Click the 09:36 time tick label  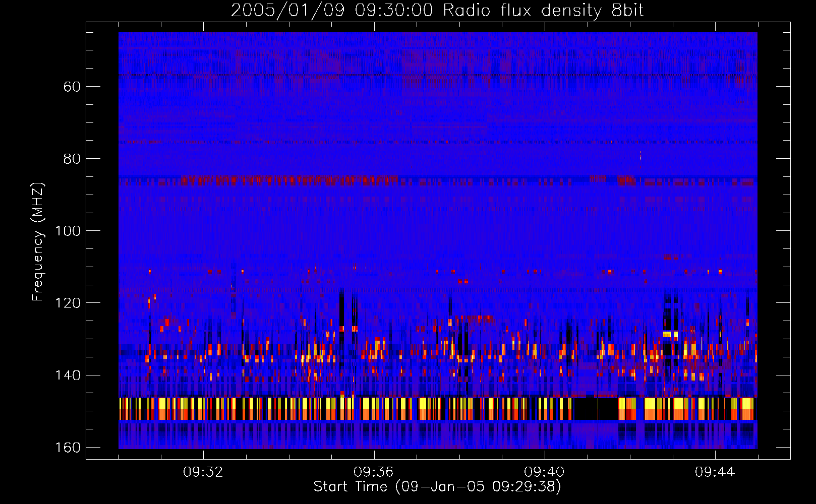[x=374, y=472]
